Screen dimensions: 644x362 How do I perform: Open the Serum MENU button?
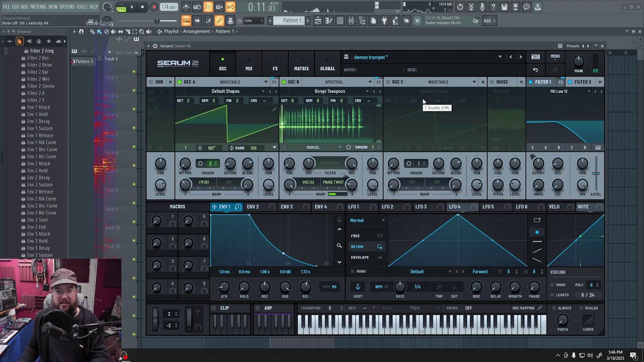click(555, 56)
